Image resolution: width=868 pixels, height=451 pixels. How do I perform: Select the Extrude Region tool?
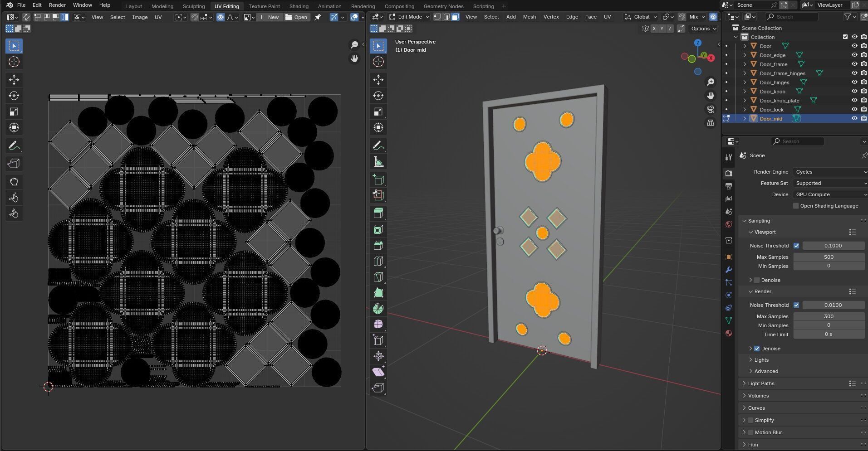click(x=378, y=213)
